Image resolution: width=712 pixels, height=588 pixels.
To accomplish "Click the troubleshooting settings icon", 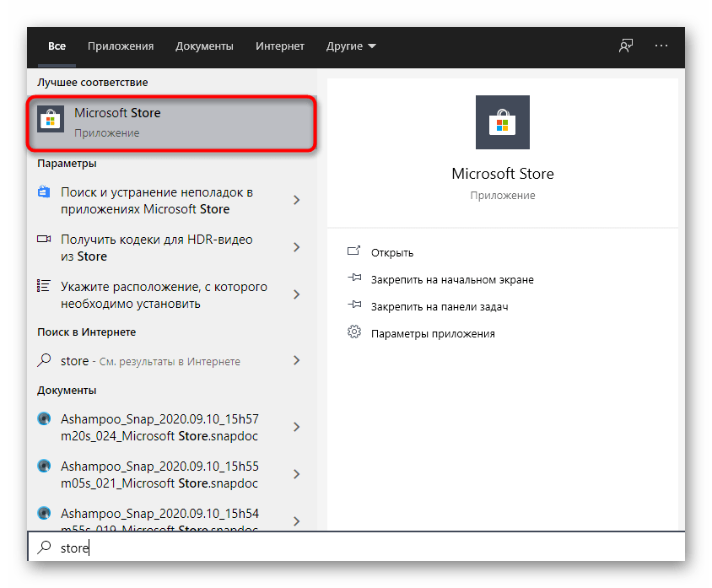I will (45, 192).
